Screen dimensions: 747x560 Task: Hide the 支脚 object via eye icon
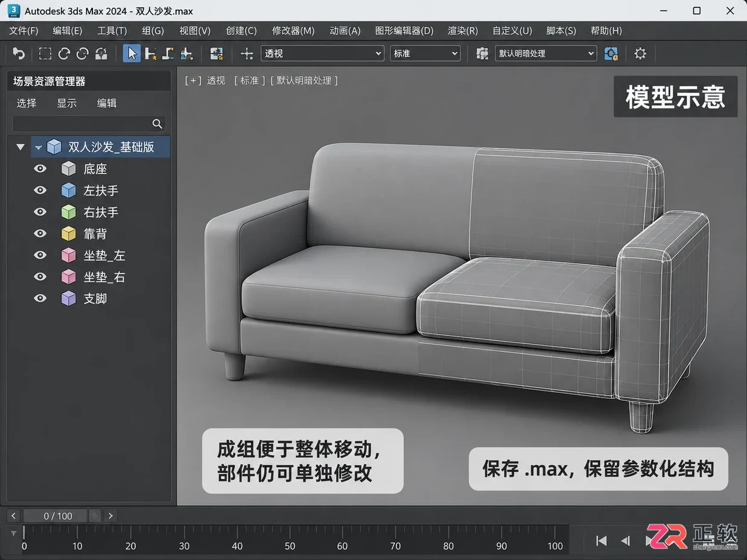click(x=40, y=297)
